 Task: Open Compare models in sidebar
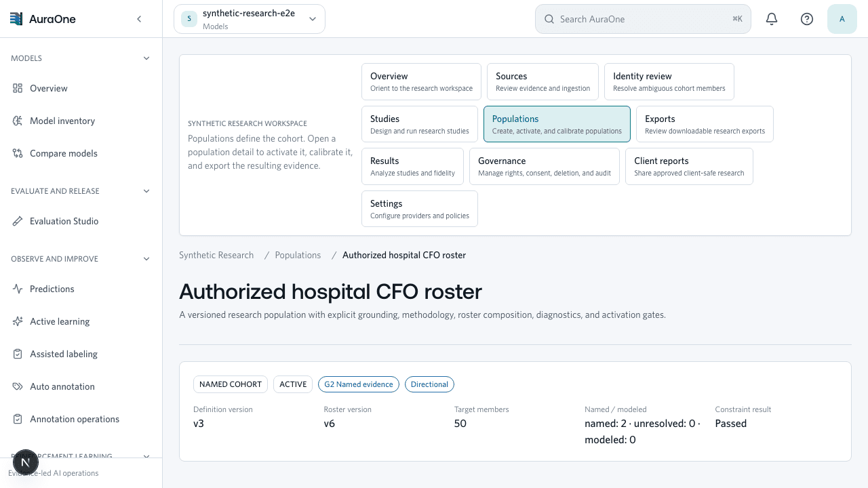click(x=81, y=153)
